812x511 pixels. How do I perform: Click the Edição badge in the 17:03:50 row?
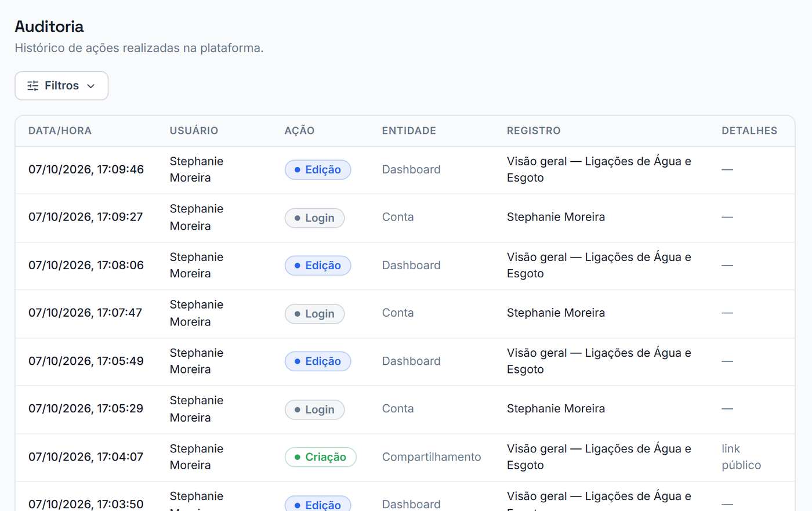click(318, 503)
